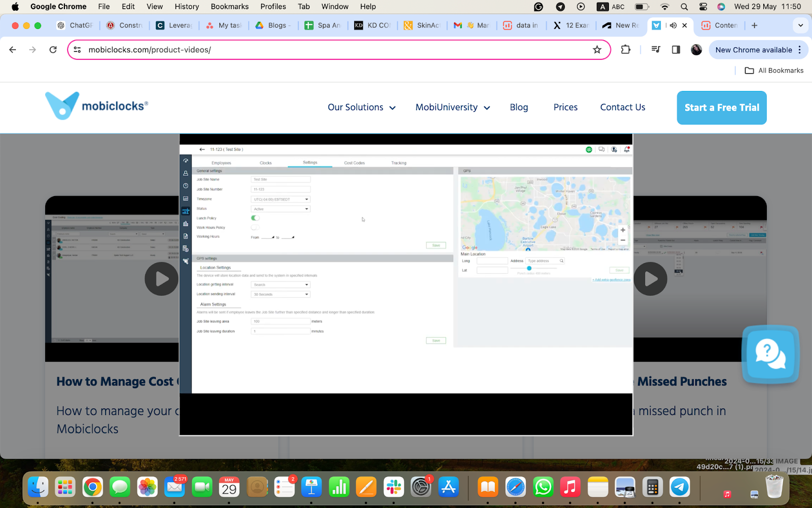The height and width of the screenshot is (508, 812).
Task: Open Location sending interval dropdown
Action: [x=281, y=294]
